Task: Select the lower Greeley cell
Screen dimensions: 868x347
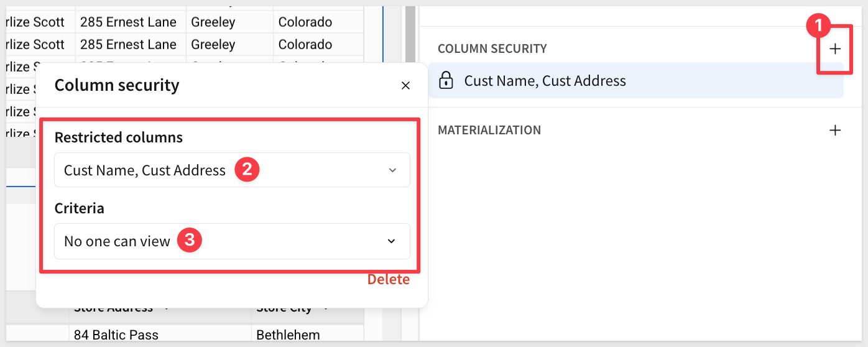Action: click(x=213, y=45)
